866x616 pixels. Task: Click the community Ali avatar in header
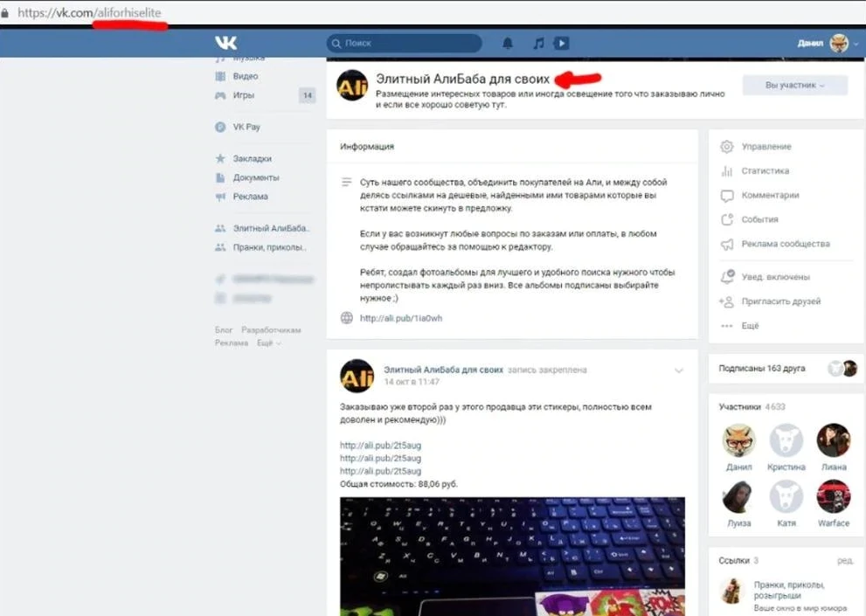[352, 86]
